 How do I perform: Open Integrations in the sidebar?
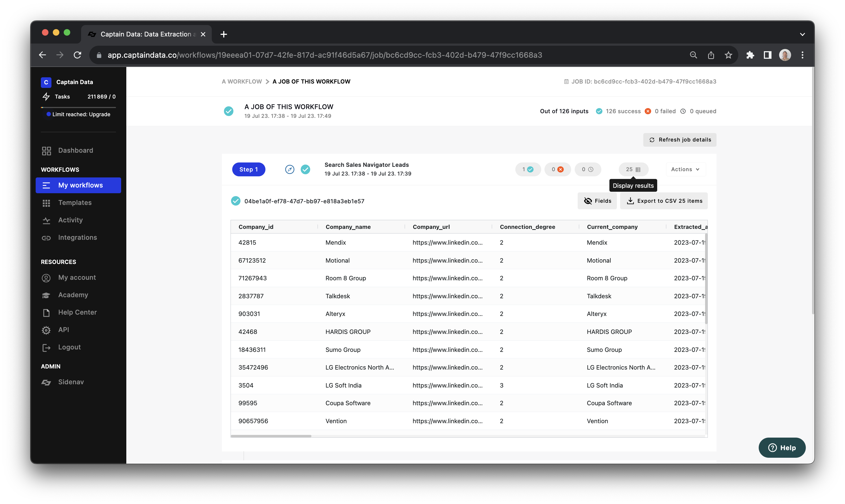tap(78, 237)
